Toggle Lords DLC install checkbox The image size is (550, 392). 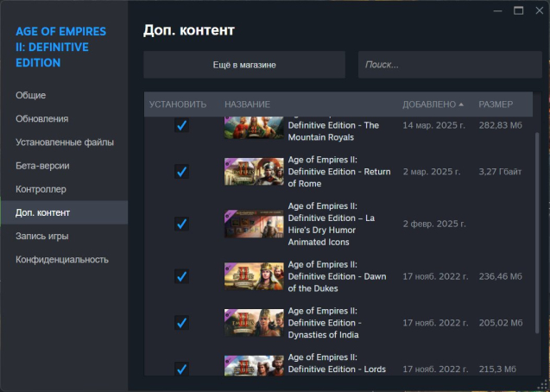pos(181,369)
